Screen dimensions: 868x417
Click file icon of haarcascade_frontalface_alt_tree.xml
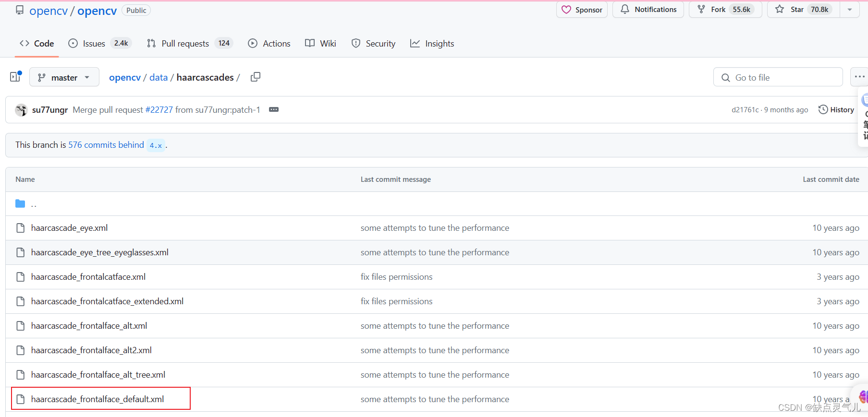pos(20,375)
